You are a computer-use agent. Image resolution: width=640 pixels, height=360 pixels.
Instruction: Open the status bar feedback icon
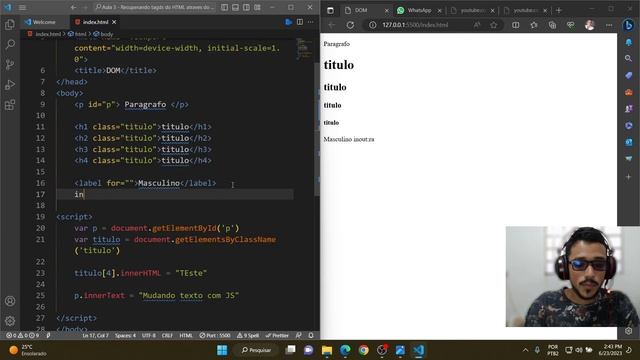(x=299, y=336)
